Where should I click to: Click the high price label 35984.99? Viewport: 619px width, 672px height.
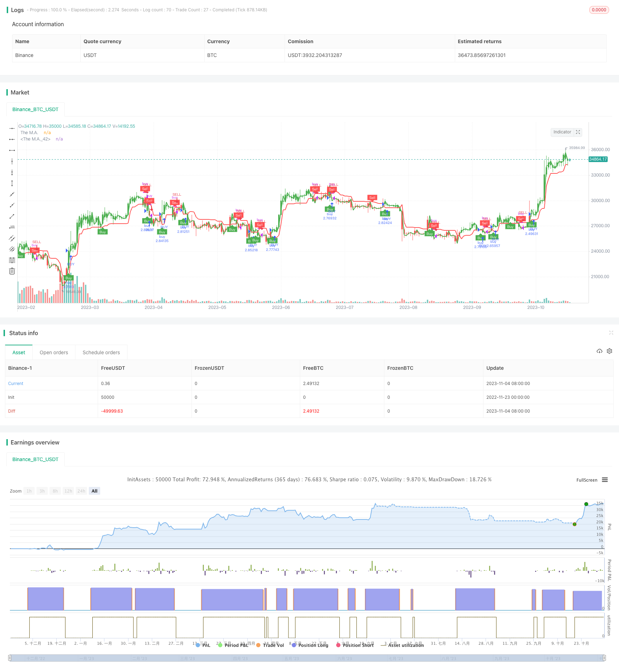(x=577, y=148)
